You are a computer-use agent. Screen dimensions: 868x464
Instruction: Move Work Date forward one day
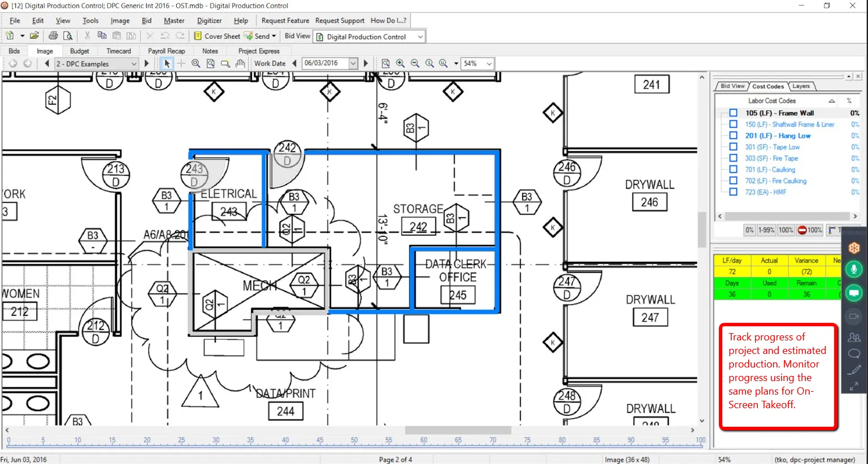365,63
